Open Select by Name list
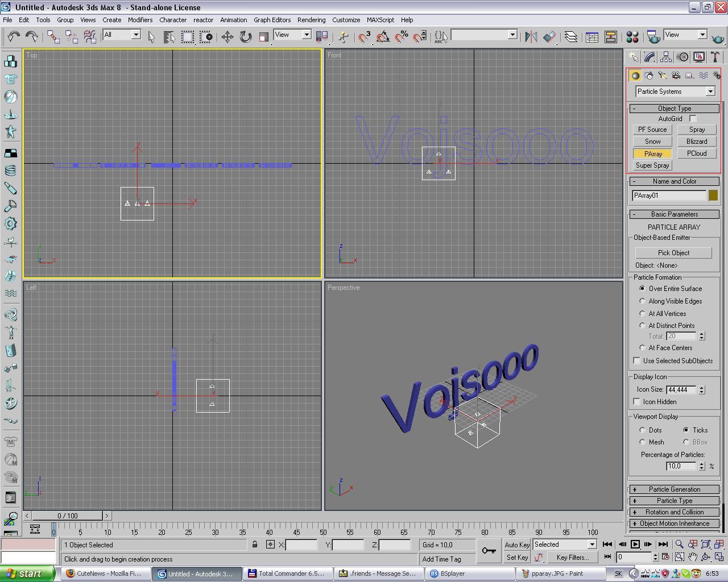Screen dimensions: 728x582 pyautogui.click(x=169, y=37)
